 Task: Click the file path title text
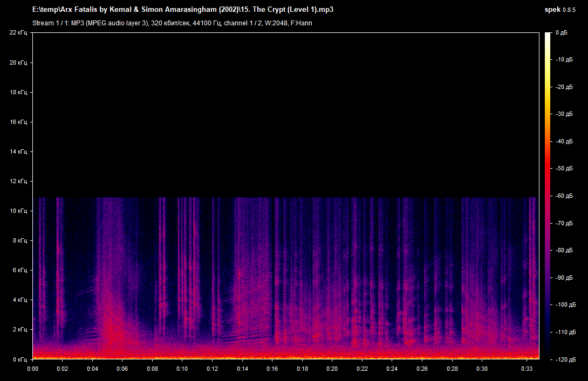click(x=183, y=10)
